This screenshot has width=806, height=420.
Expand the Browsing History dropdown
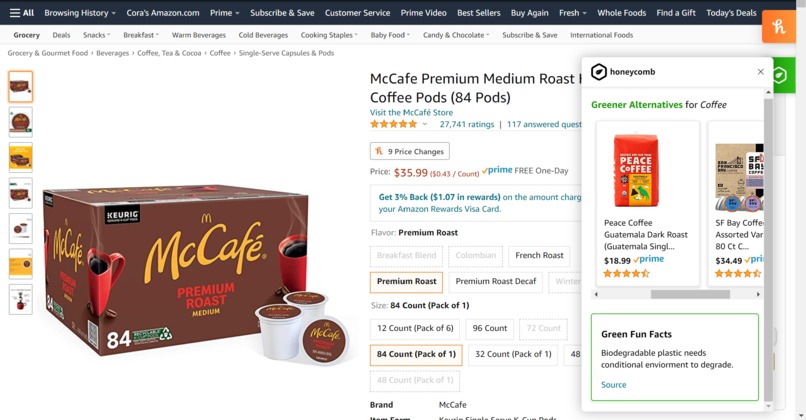(x=80, y=13)
